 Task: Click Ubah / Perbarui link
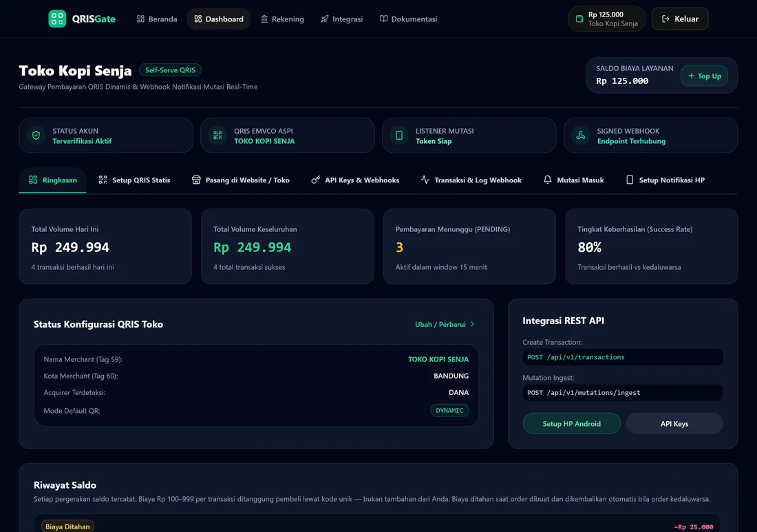(445, 324)
